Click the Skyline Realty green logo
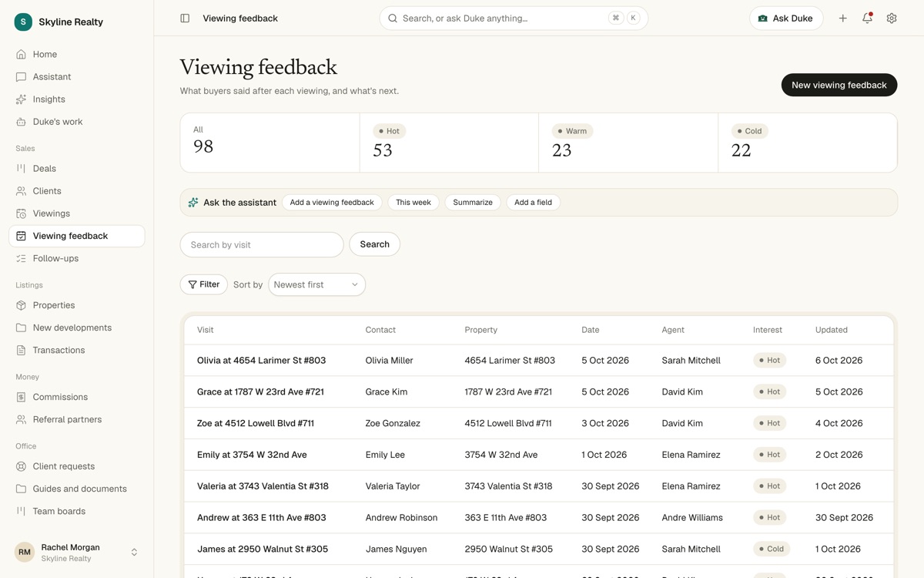The height and width of the screenshot is (578, 924). 23,22
